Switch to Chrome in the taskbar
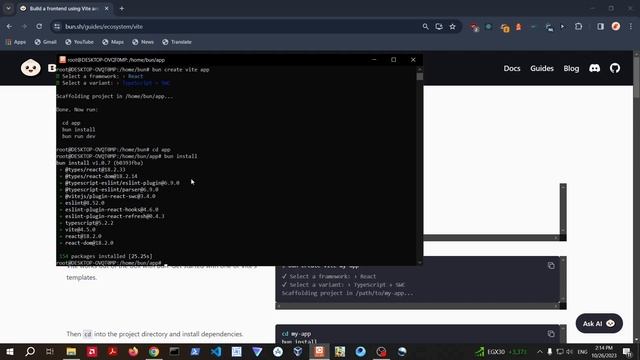Viewport: 640px width, 360px height. pos(154,351)
